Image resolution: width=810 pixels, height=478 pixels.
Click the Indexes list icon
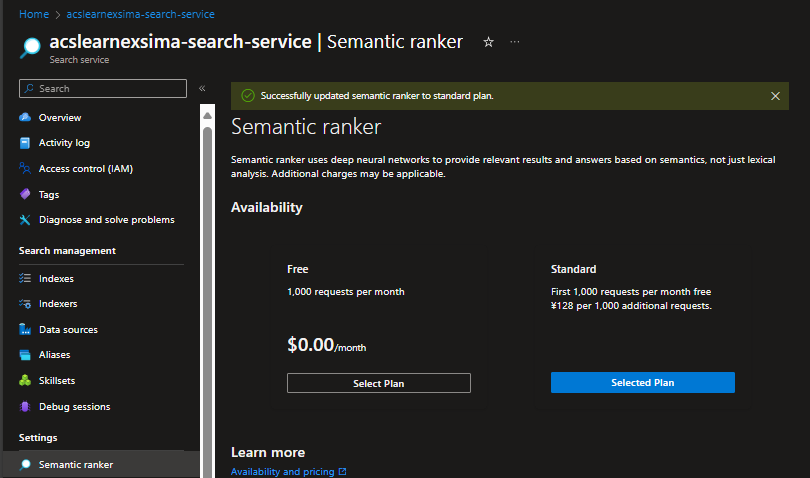(x=25, y=278)
